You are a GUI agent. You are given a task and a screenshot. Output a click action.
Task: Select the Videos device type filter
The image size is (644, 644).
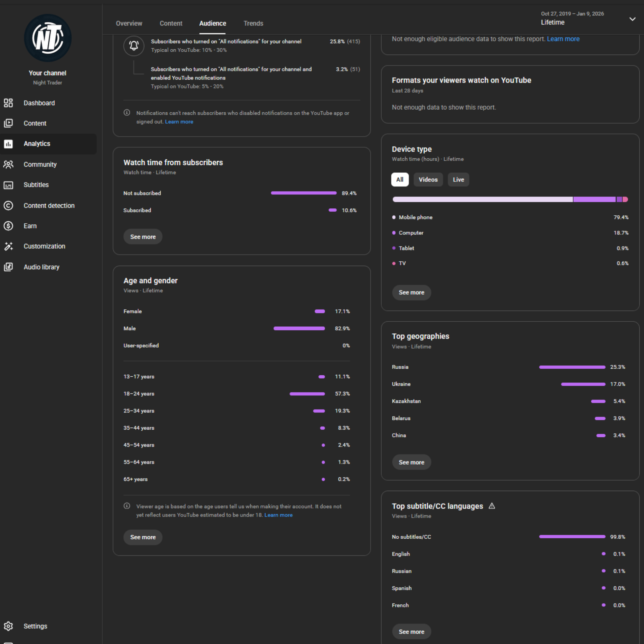(428, 179)
